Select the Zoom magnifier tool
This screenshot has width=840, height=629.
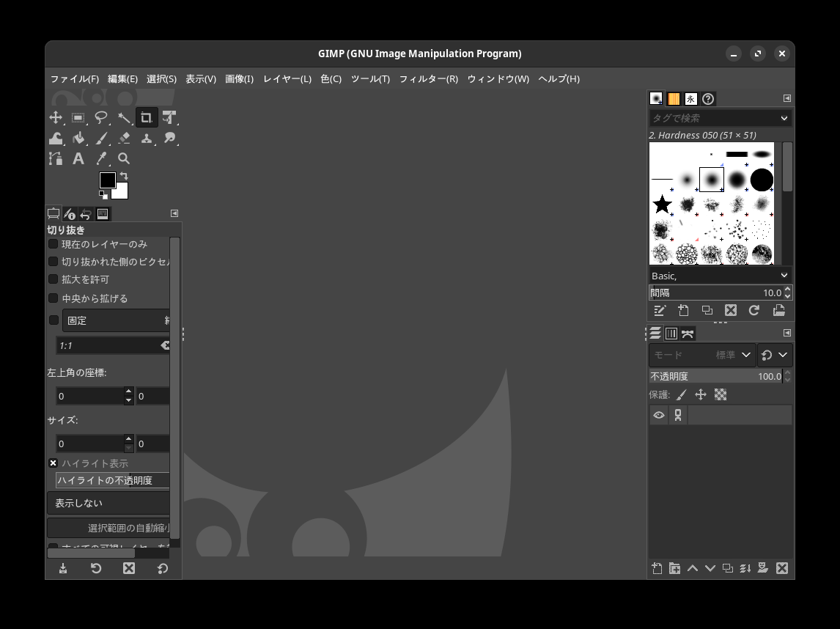[124, 158]
